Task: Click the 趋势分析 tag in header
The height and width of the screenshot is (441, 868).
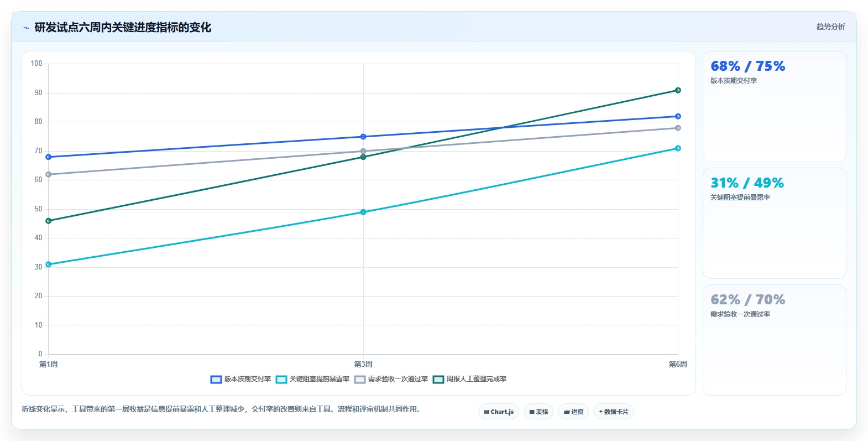Action: (831, 27)
